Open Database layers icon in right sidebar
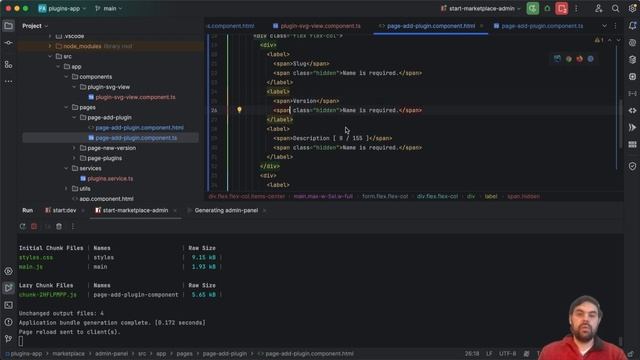Viewport: 640px width, 360px height. click(x=632, y=60)
